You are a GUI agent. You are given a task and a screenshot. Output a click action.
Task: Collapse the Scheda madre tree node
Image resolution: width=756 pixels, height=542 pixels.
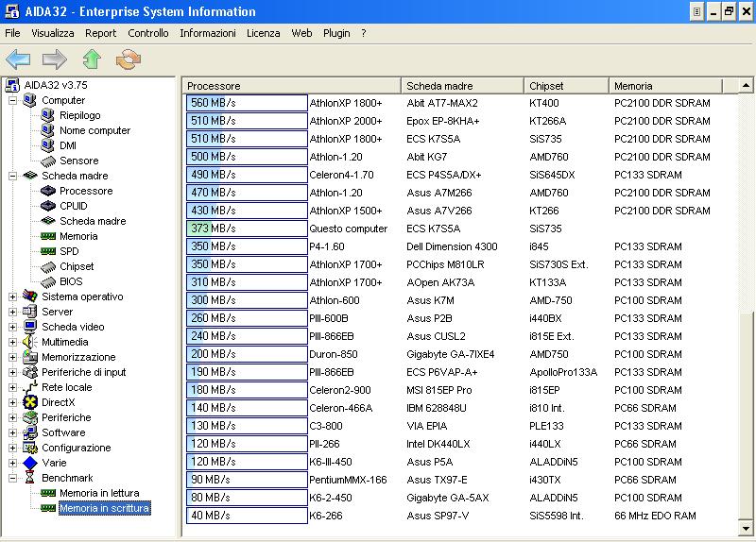click(x=13, y=176)
